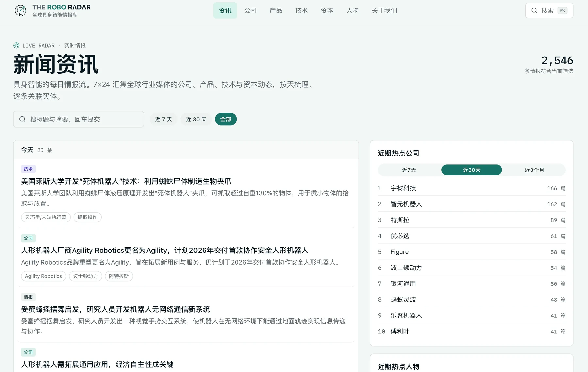
Task: Click the Live Radar pulse icon
Action: click(x=16, y=45)
